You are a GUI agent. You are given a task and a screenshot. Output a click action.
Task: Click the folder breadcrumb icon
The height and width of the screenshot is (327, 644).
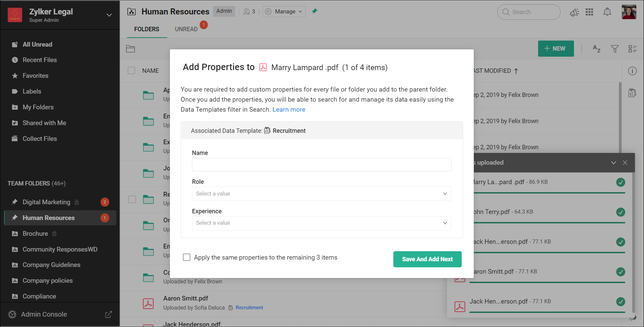131,49
